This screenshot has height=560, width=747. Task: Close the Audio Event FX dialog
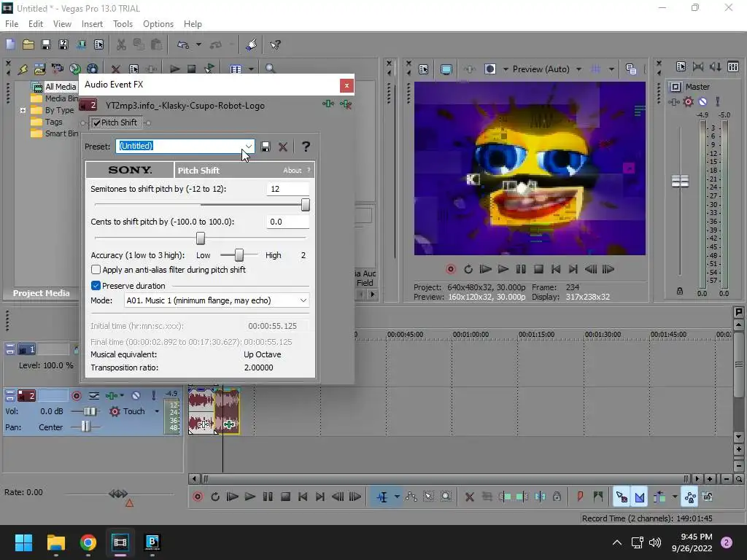tap(347, 86)
